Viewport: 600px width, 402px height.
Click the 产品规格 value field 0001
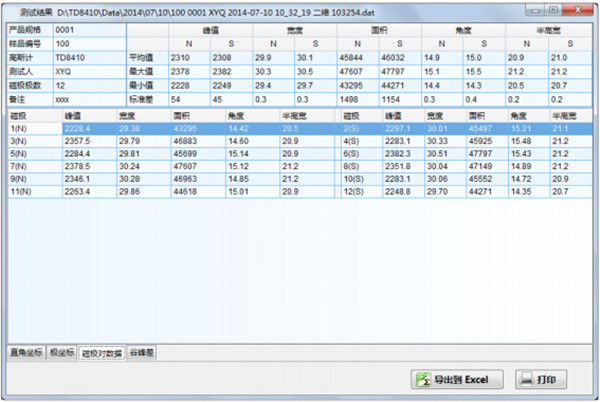point(88,31)
